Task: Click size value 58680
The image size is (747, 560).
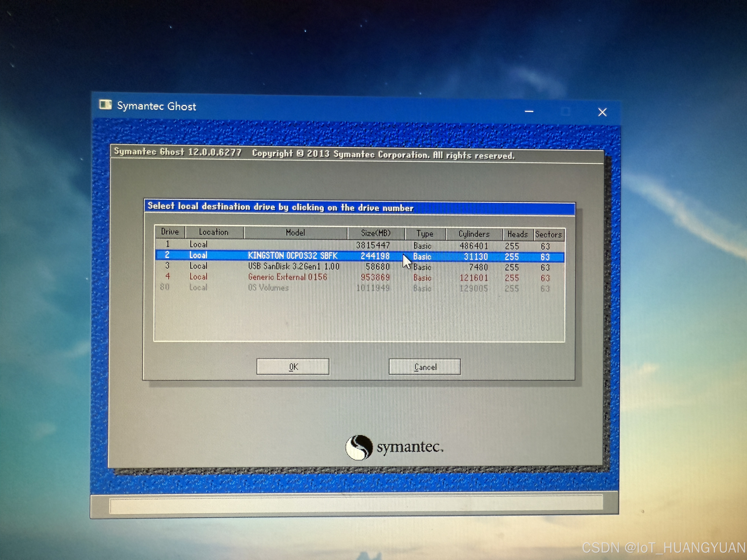Action: coord(378,267)
